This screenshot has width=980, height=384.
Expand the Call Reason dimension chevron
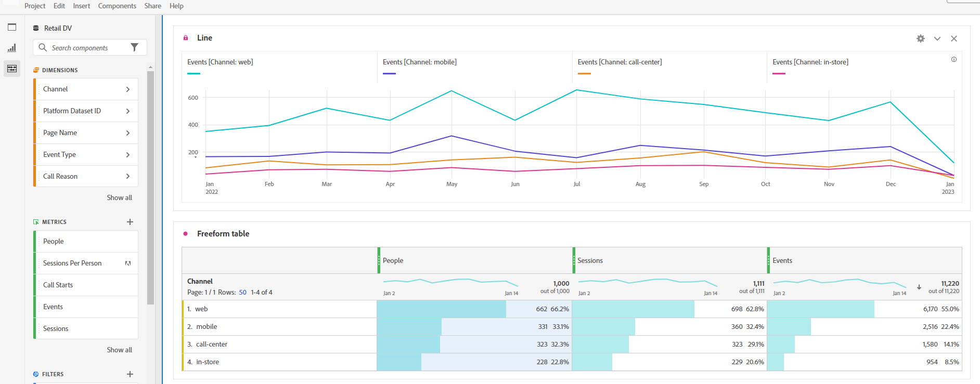(128, 177)
